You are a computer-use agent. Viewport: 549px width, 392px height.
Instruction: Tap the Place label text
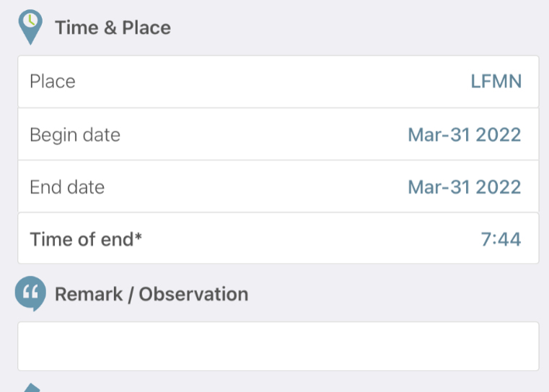(x=53, y=81)
